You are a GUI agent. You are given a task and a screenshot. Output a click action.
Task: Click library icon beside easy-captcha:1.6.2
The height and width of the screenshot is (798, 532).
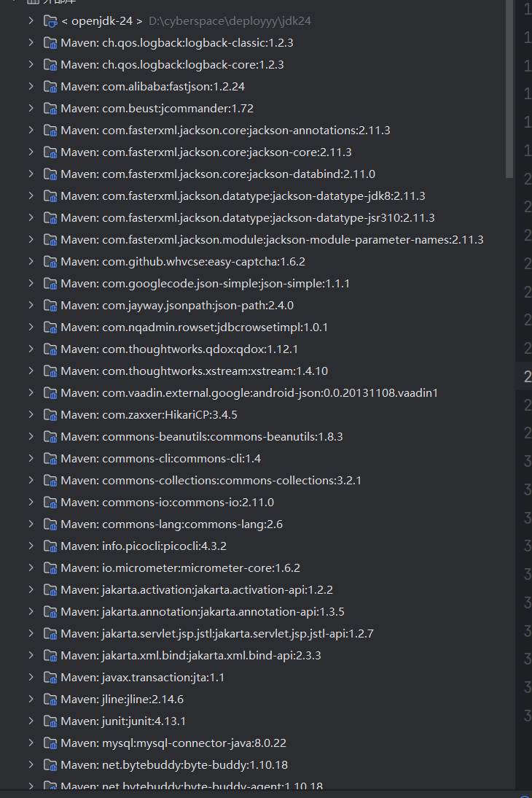click(x=50, y=262)
